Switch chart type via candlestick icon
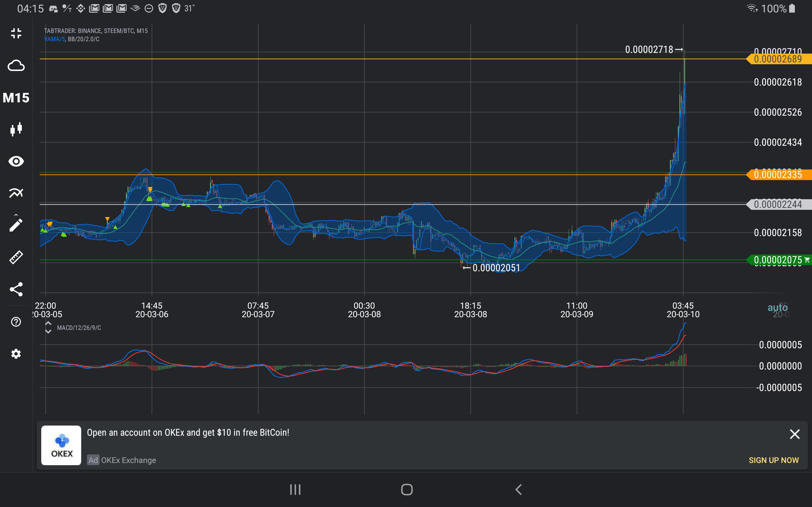812x507 pixels. tap(16, 129)
